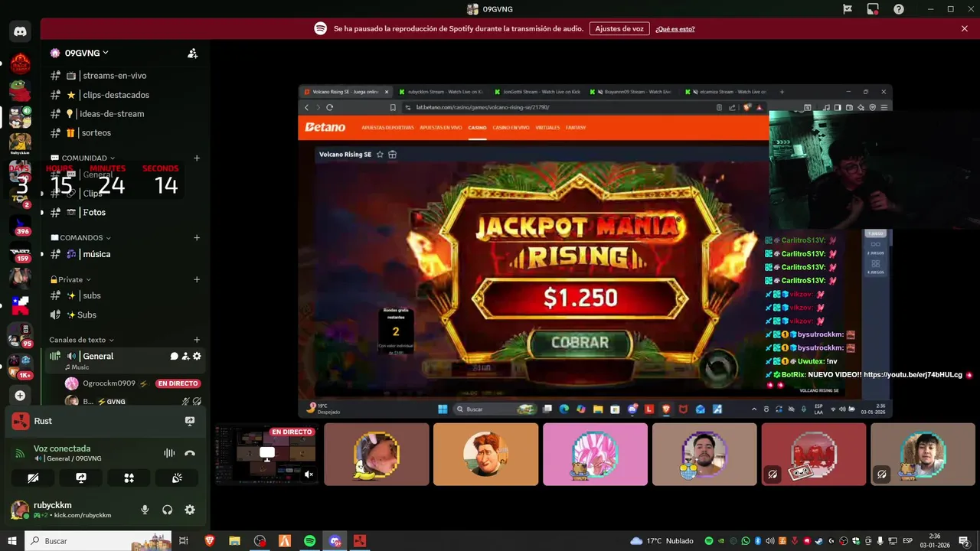Image resolution: width=980 pixels, height=551 pixels.
Task: Select the pink anime avatar participant tile
Action: click(595, 455)
